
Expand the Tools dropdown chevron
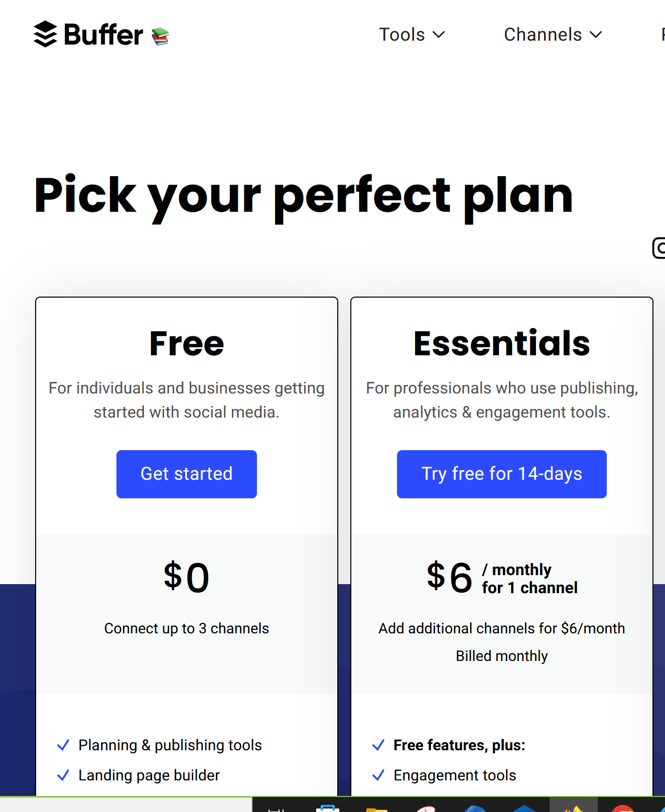point(439,35)
